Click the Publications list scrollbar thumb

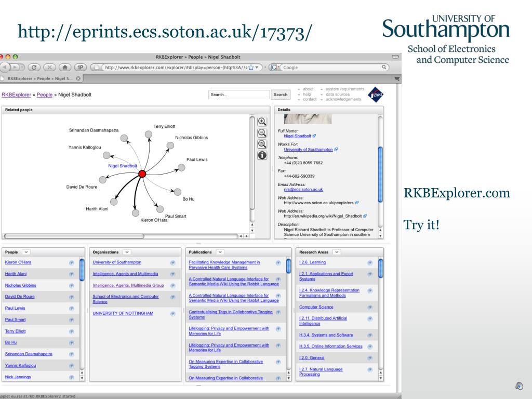click(288, 266)
